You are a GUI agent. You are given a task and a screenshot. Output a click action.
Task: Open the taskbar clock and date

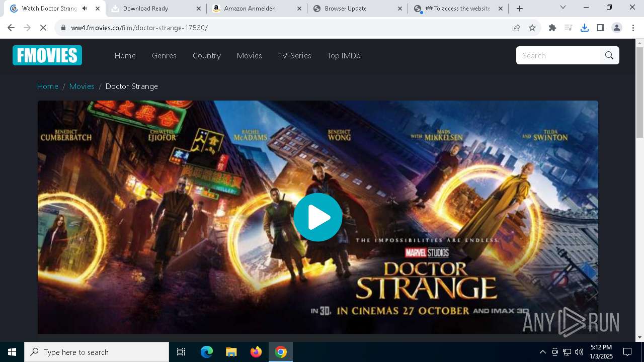601,352
